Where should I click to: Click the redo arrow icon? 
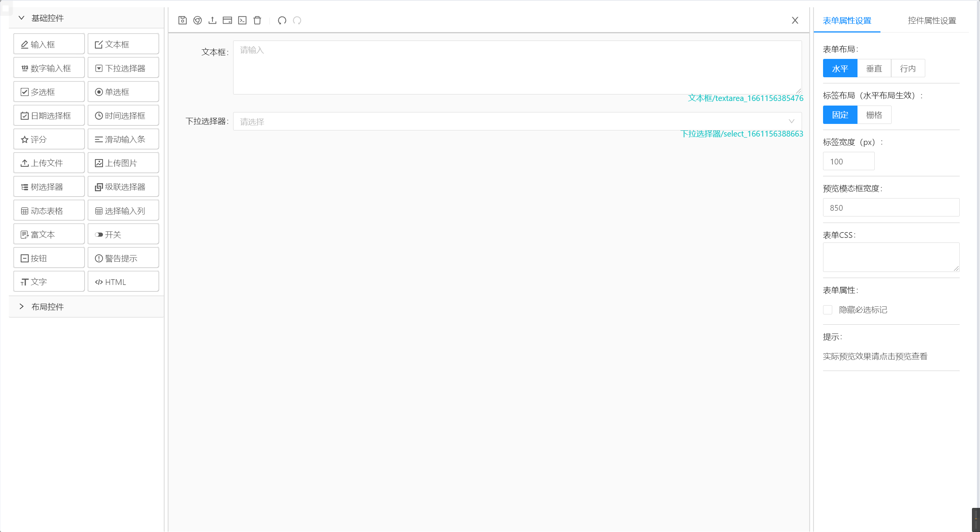click(297, 20)
